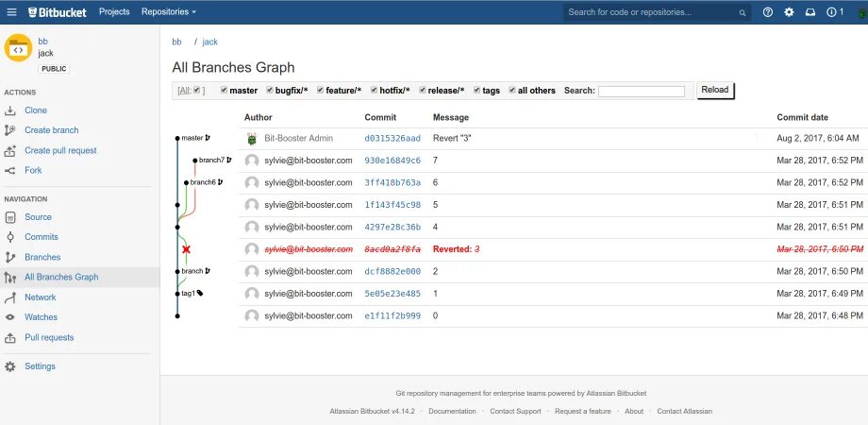Click the Fork icon in sidebar

[10, 171]
